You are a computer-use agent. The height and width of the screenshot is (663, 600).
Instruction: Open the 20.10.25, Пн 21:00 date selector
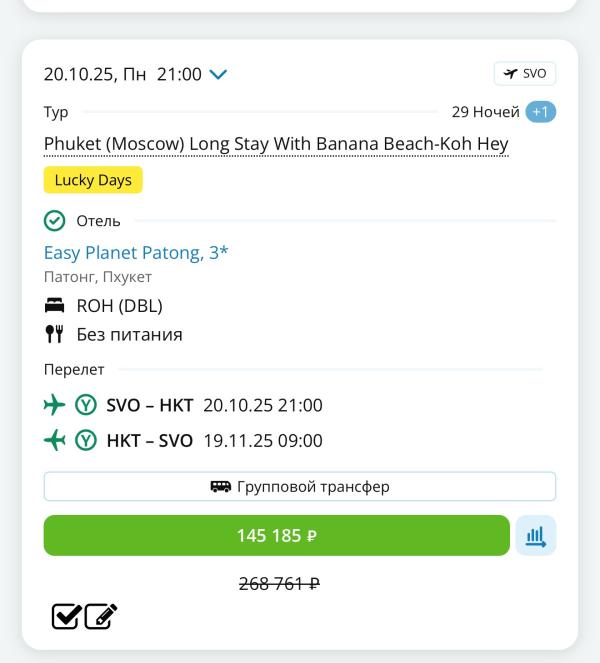point(123,75)
